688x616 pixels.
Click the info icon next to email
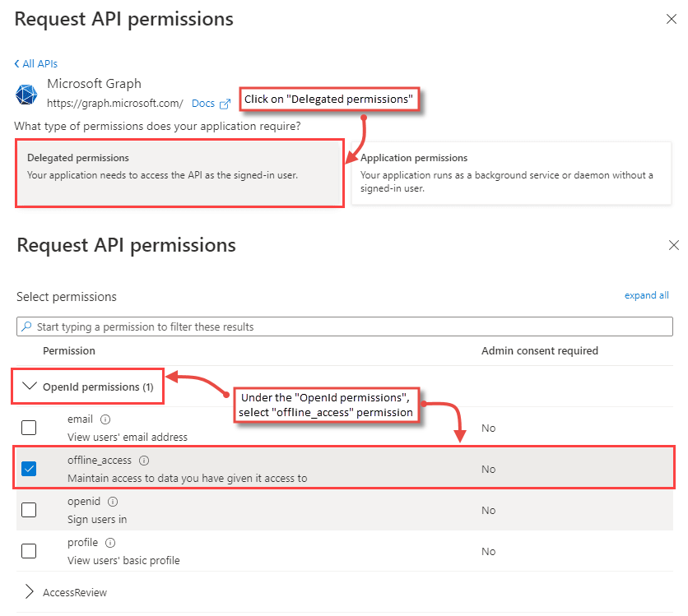click(105, 419)
